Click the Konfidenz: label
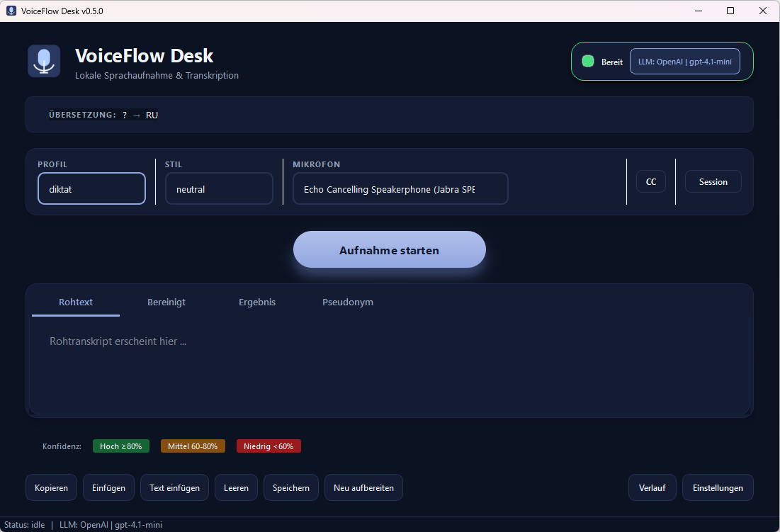780x532 pixels. coord(62,446)
